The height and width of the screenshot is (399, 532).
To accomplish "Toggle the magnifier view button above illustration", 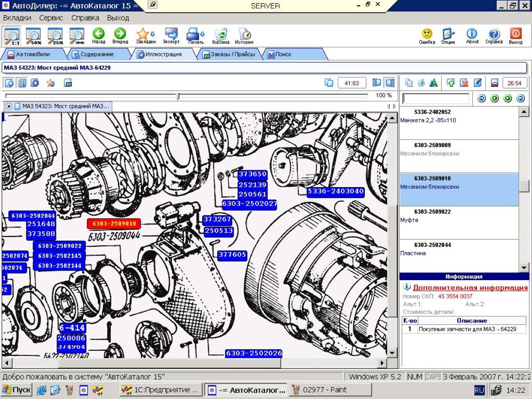I will point(9,83).
